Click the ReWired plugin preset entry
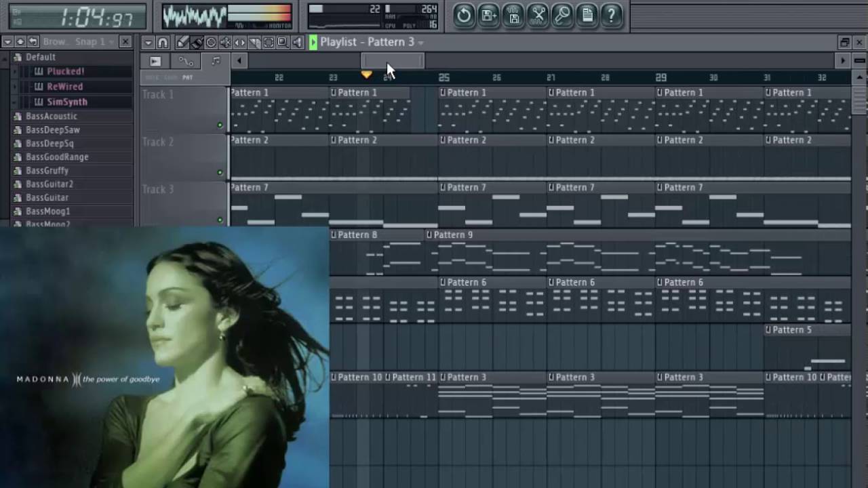The height and width of the screenshot is (488, 868). tap(65, 87)
